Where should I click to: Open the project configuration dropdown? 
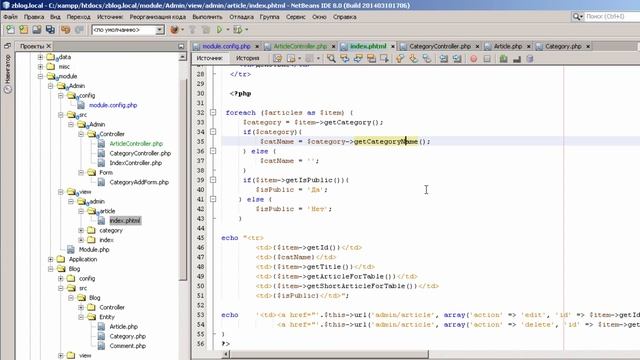[x=160, y=30]
